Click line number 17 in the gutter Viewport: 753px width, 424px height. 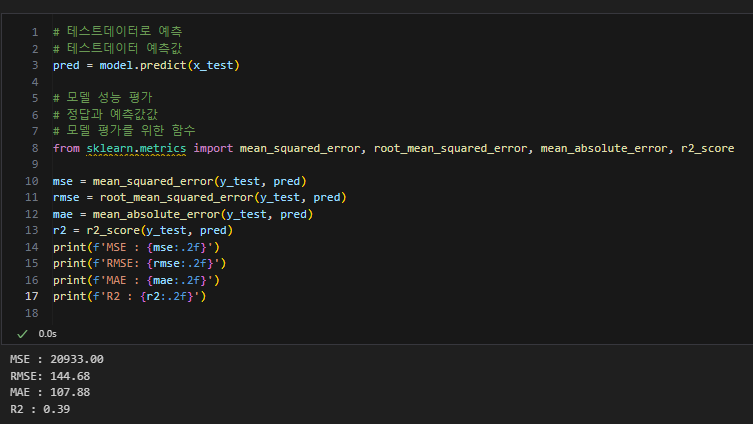click(x=32, y=296)
